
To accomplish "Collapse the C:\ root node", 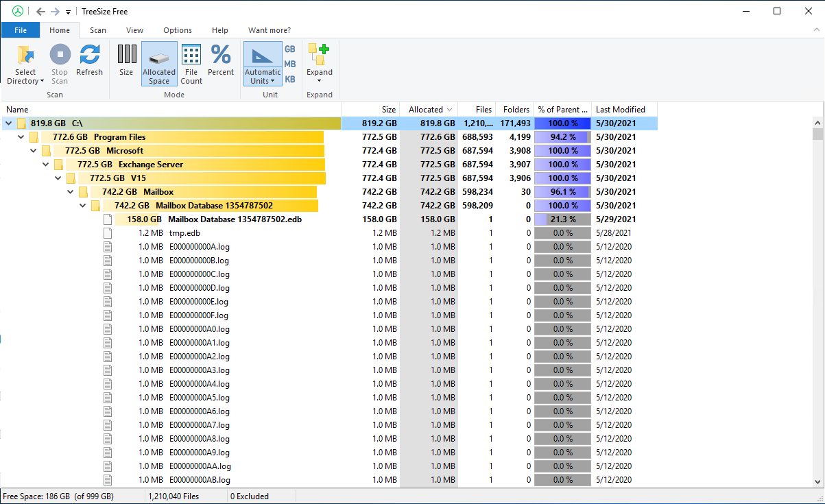I will [x=9, y=123].
